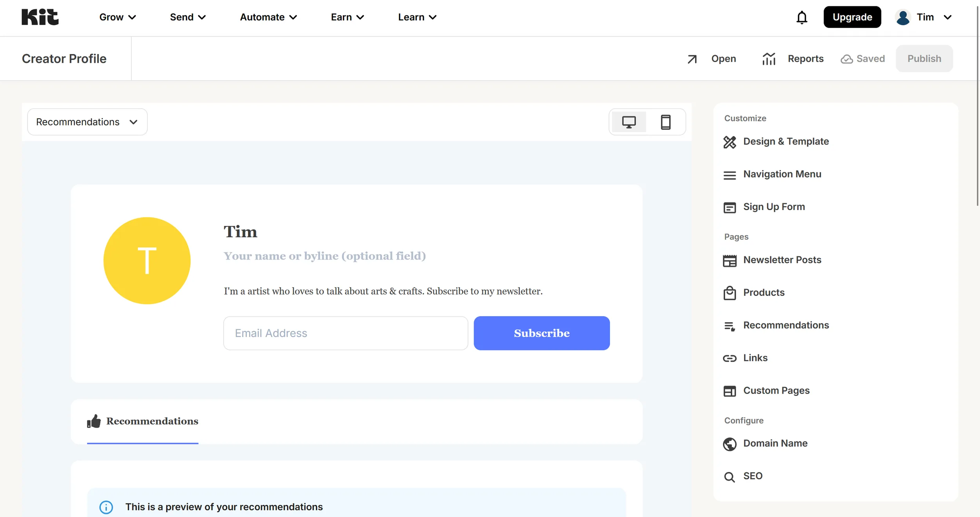Click the Open link text
The width and height of the screenshot is (980, 517).
(x=724, y=59)
